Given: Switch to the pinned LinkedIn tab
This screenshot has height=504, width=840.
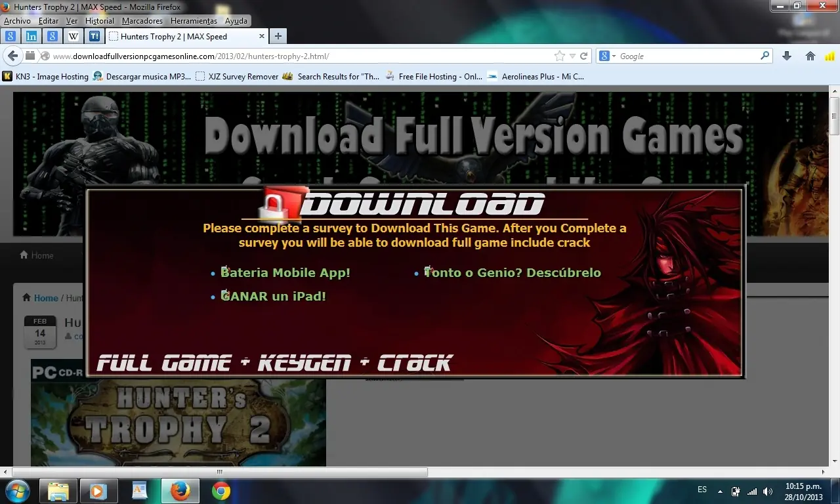Looking at the screenshot, I should tap(31, 37).
